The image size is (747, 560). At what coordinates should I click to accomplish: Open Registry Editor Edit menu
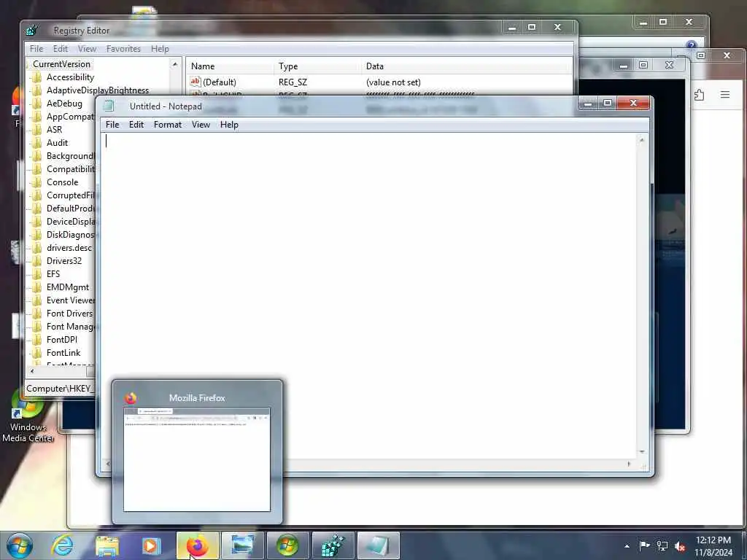click(61, 49)
